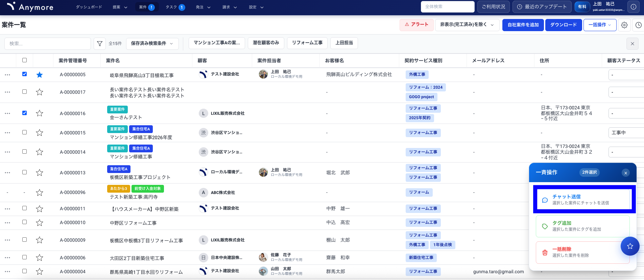Star case A-00000009
The width and height of the screenshot is (644, 280).
(40, 240)
